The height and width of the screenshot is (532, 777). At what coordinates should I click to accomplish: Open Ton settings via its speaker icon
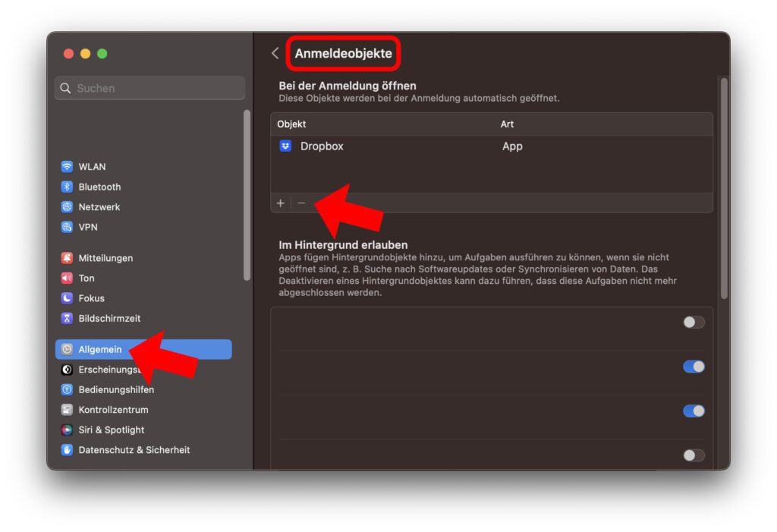(x=67, y=278)
